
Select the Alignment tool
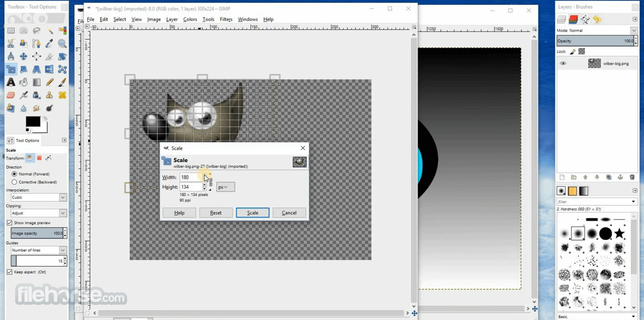coord(37,56)
